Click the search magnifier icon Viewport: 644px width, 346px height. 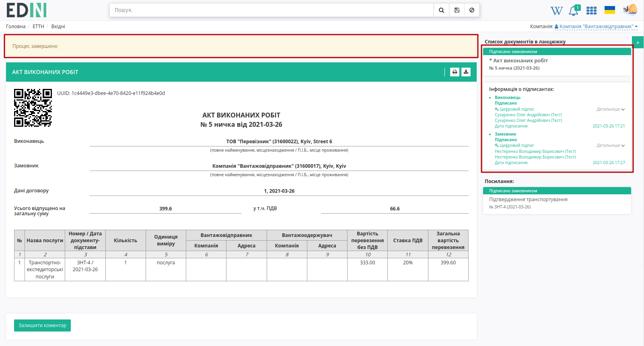[441, 10]
